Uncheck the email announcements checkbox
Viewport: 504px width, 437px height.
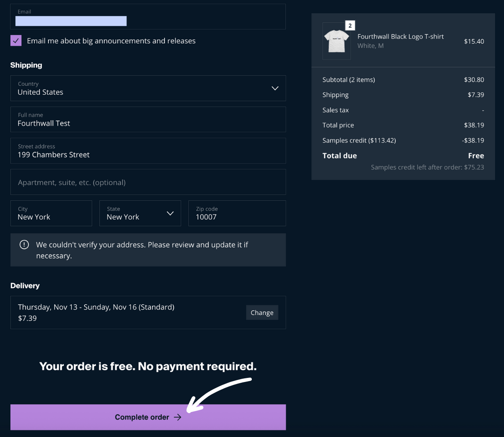tap(16, 40)
